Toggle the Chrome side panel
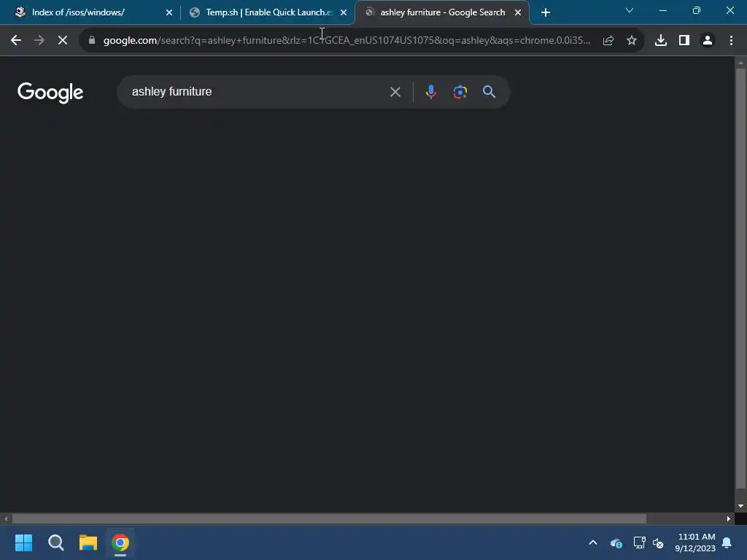This screenshot has width=747, height=560. point(684,41)
